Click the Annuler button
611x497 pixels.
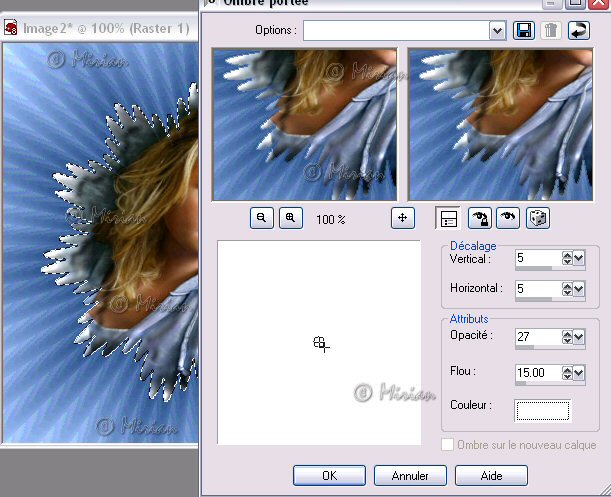(410, 476)
